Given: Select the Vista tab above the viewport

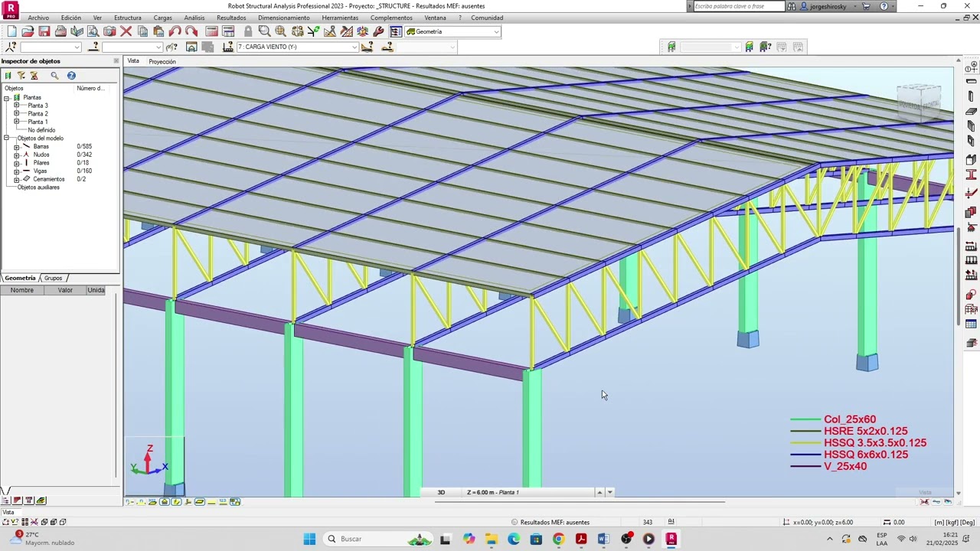Looking at the screenshot, I should click(133, 61).
